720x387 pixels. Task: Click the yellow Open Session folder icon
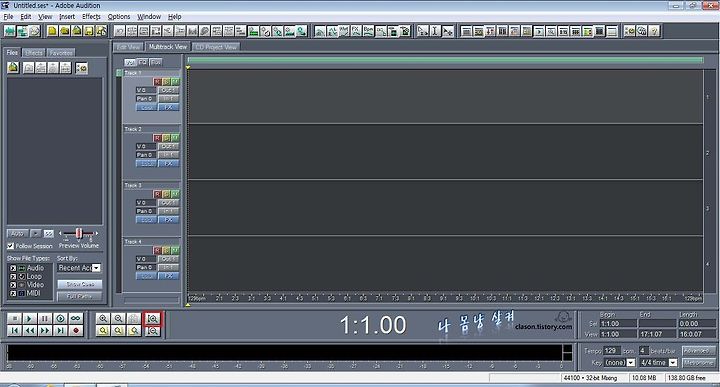coord(65,31)
